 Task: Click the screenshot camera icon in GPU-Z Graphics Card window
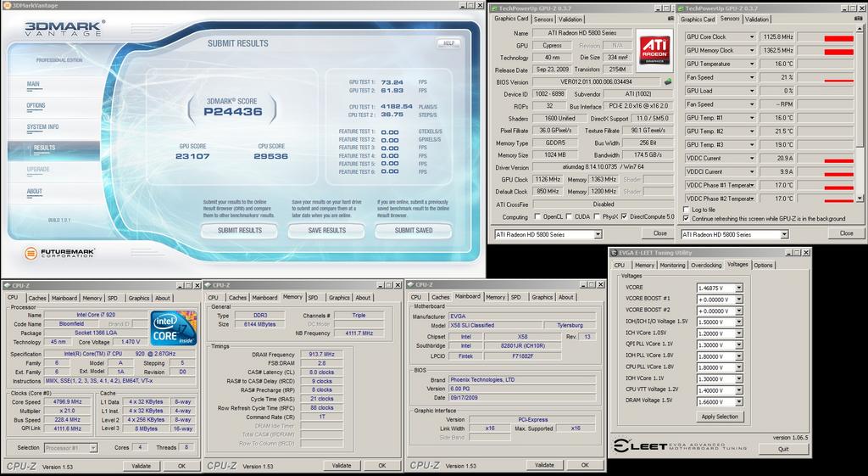[x=671, y=19]
